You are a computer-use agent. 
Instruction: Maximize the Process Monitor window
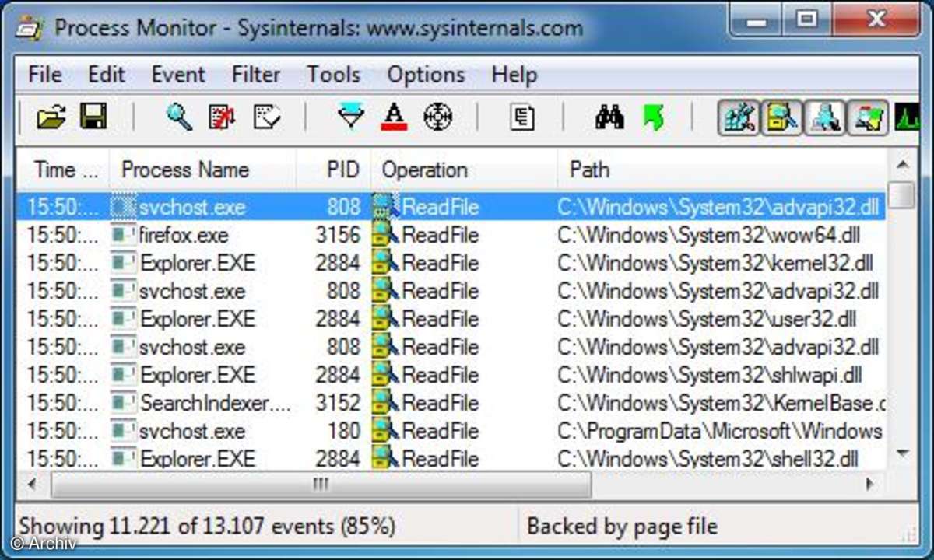[x=808, y=18]
